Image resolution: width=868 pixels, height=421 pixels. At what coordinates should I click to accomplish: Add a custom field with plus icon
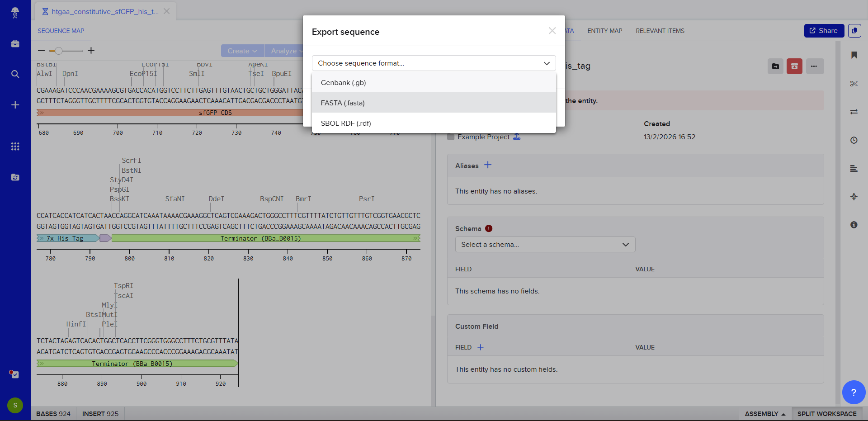coord(481,347)
